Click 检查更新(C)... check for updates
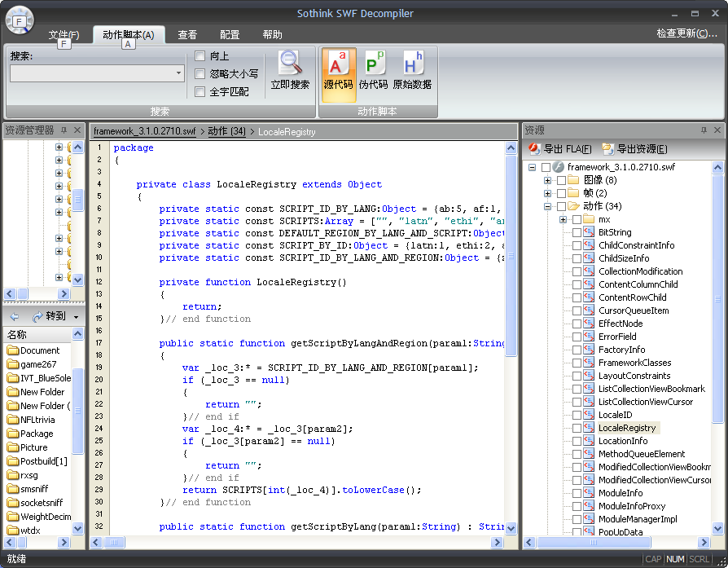Screen dimensions: 728x568 (686, 33)
